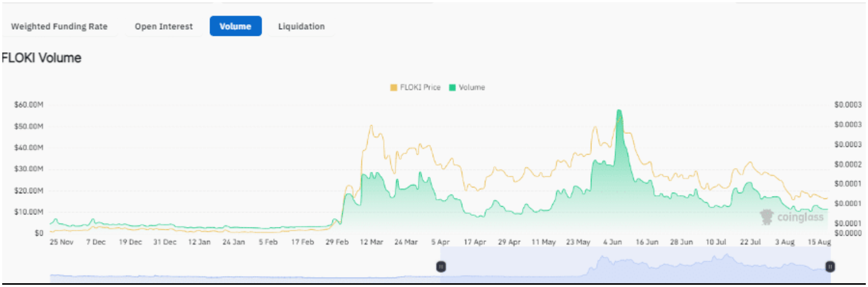Click the $0.0000 right axis label

(x=848, y=233)
